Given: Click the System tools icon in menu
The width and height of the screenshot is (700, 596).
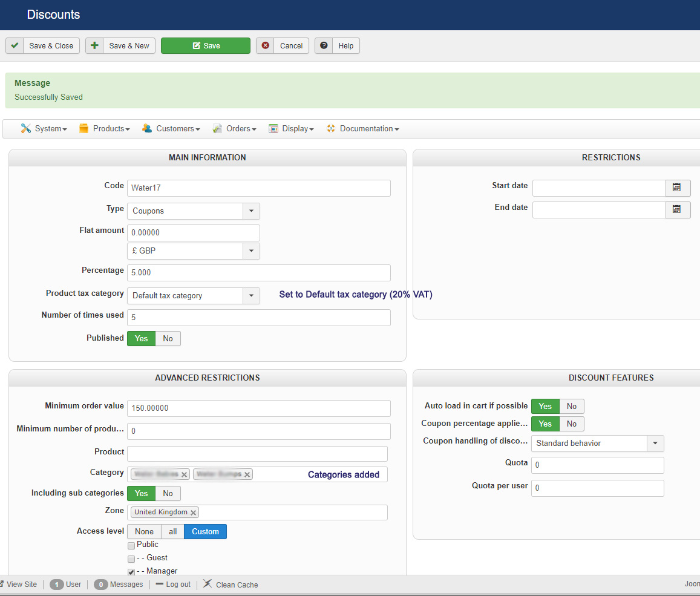Looking at the screenshot, I should tap(26, 128).
